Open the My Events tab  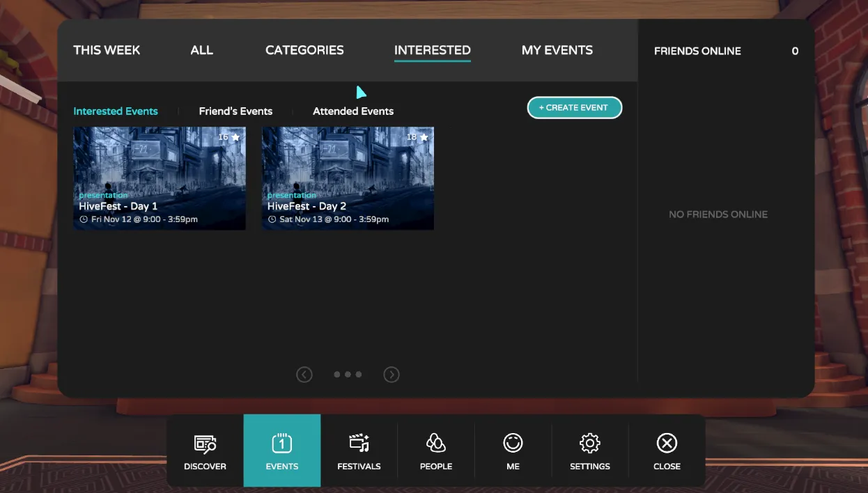coord(557,50)
